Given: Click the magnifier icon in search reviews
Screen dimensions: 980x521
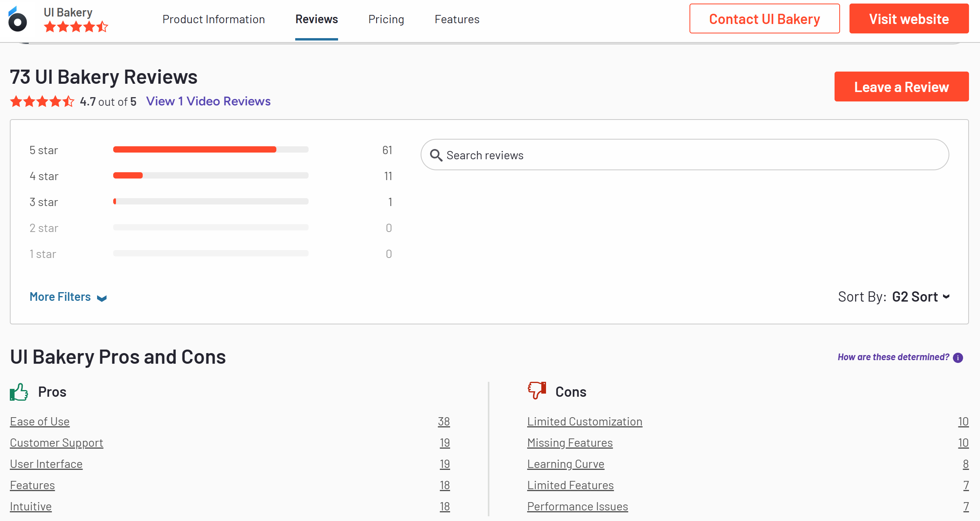Looking at the screenshot, I should pyautogui.click(x=436, y=155).
